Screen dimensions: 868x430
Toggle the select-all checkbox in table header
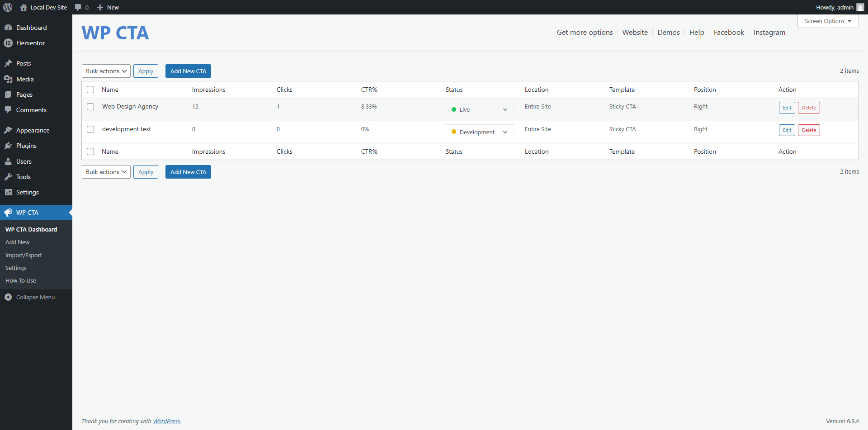coord(90,90)
